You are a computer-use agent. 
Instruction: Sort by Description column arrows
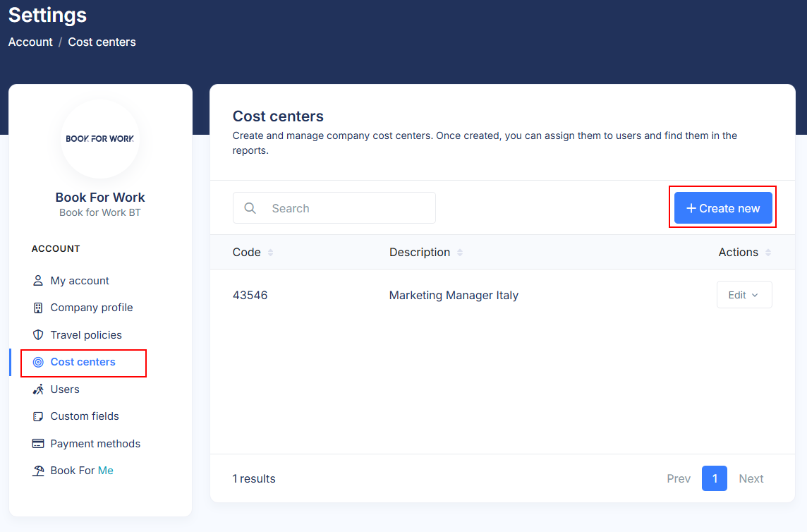[x=460, y=253]
